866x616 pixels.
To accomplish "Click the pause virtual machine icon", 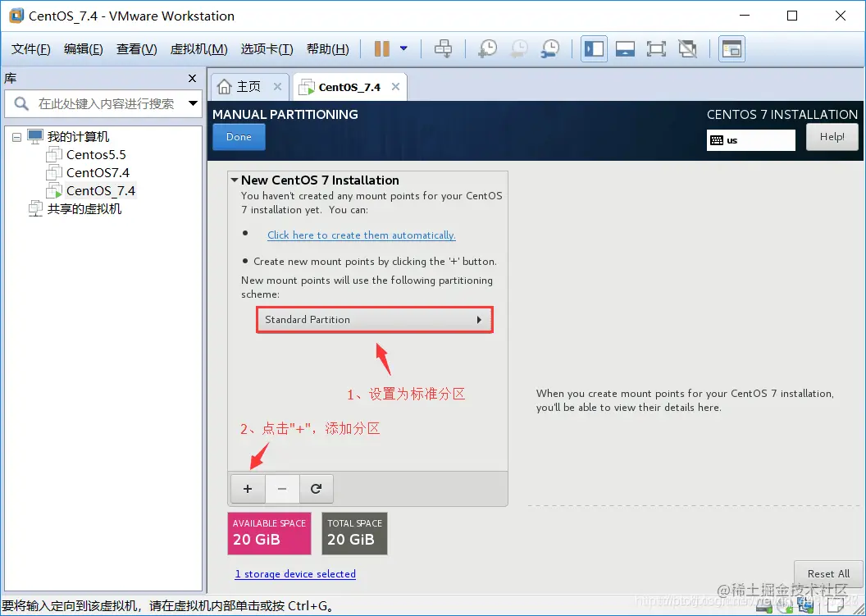I will (381, 48).
